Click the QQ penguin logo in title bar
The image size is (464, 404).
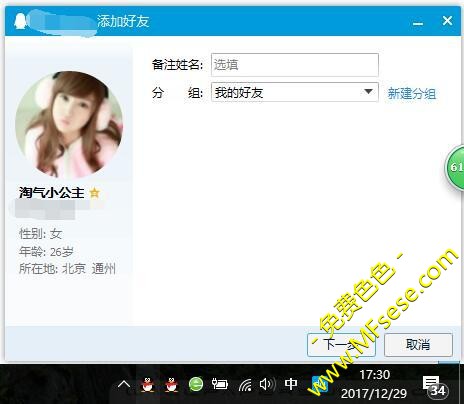pyautogui.click(x=20, y=21)
